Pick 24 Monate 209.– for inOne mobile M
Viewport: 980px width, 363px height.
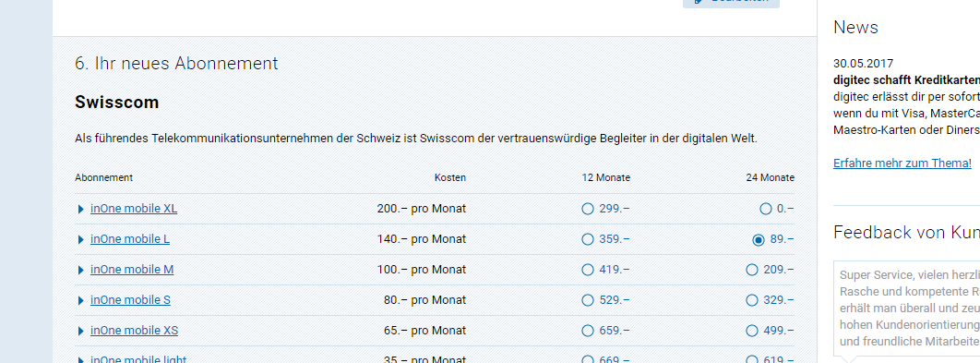coord(752,270)
